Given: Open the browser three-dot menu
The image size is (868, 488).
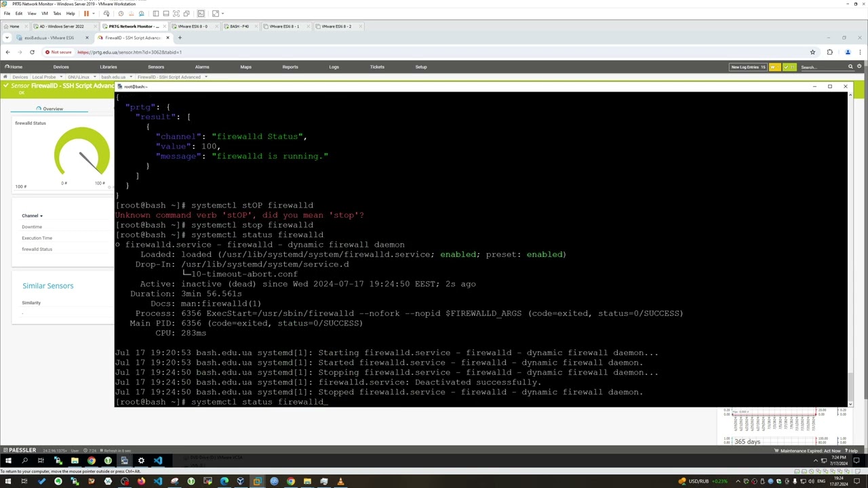Looking at the screenshot, I should click(x=859, y=52).
